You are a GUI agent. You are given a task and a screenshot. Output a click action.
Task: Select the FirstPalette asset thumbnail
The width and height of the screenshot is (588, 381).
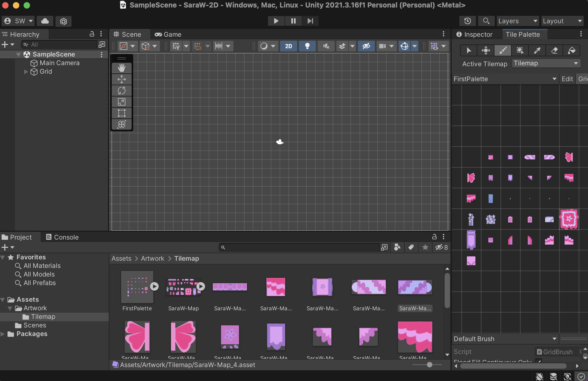click(x=137, y=287)
